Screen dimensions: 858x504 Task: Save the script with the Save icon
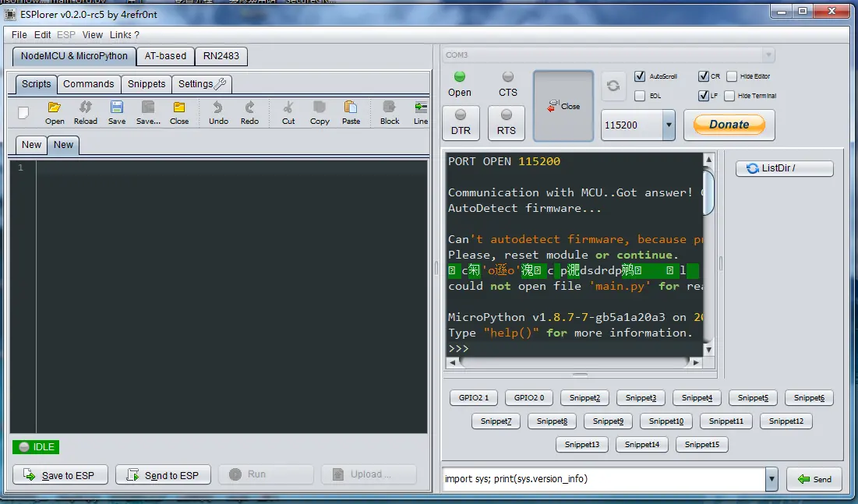[x=117, y=113]
